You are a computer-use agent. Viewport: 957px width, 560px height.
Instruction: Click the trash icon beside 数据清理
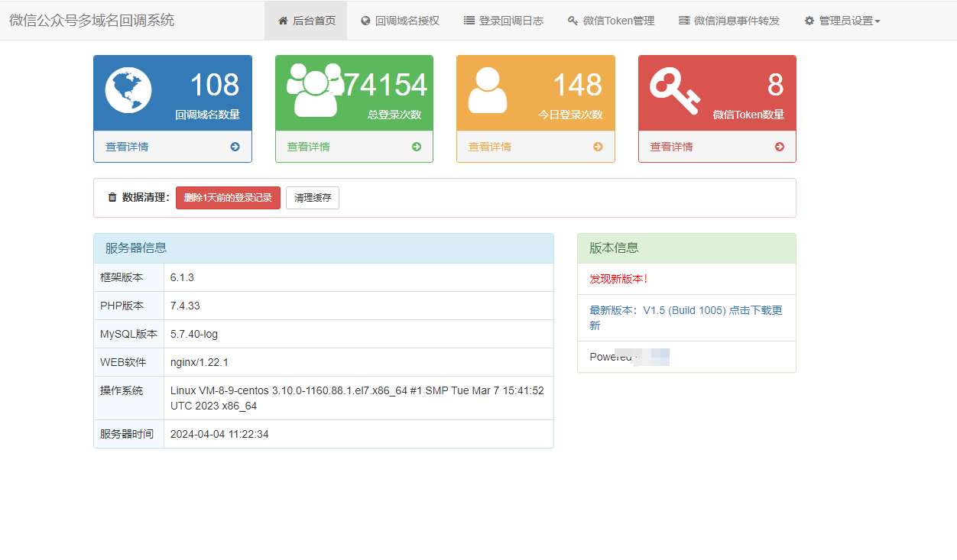(112, 197)
